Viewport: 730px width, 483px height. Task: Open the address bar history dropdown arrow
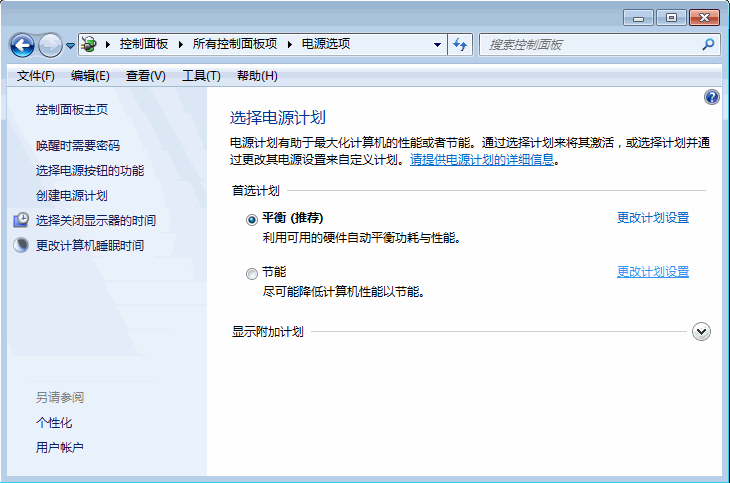437,45
